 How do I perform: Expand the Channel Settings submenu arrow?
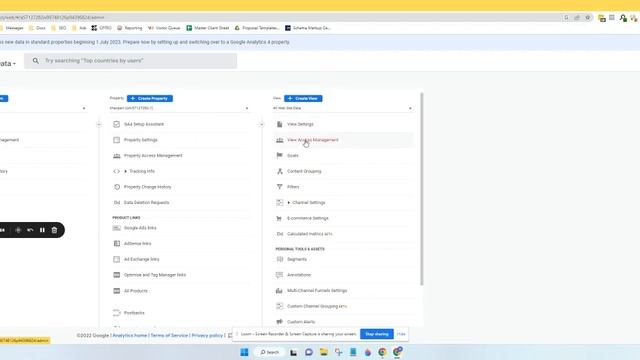tap(289, 203)
